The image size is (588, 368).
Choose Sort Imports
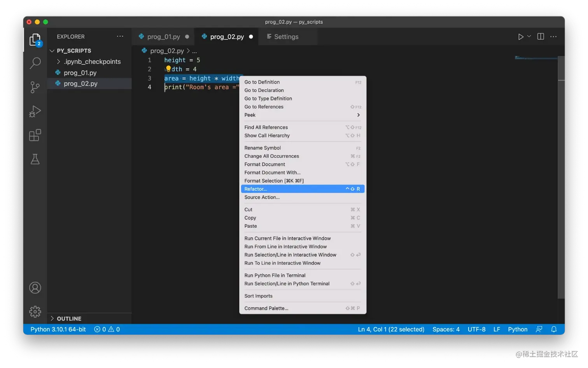click(303, 296)
